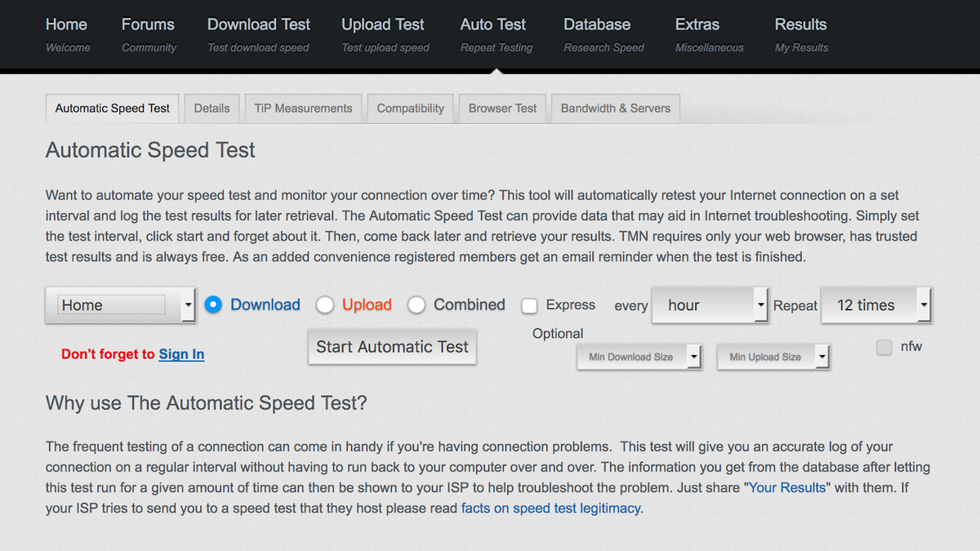Tick the nfw checkbox
The width and height of the screenshot is (980, 551).
[x=884, y=347]
